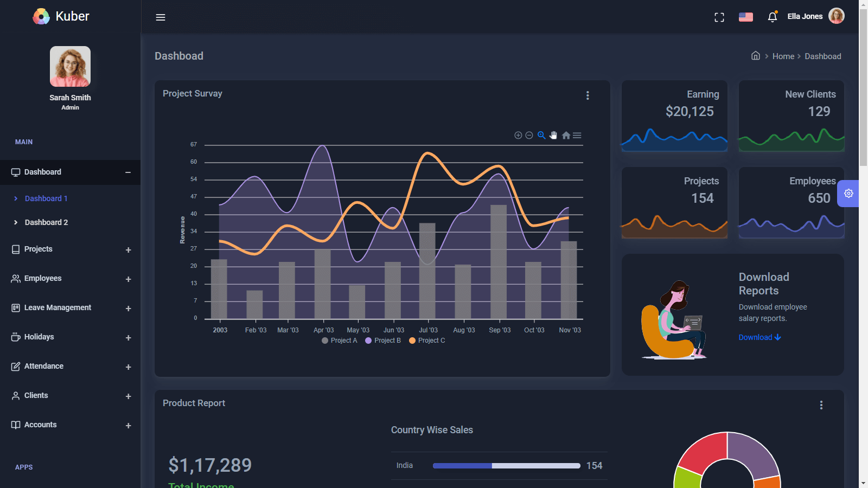The image size is (868, 488).
Task: Open Dashboard 2 submenu item
Action: (x=46, y=222)
